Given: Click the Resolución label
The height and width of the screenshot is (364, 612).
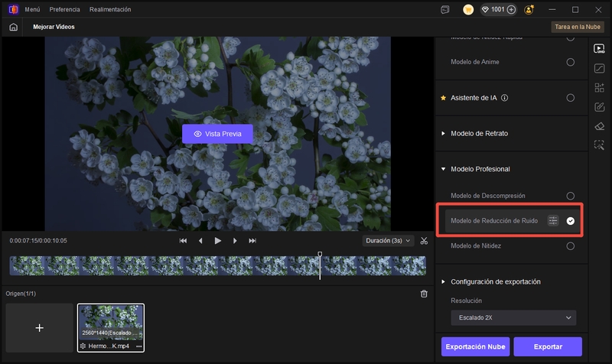Looking at the screenshot, I should [466, 301].
